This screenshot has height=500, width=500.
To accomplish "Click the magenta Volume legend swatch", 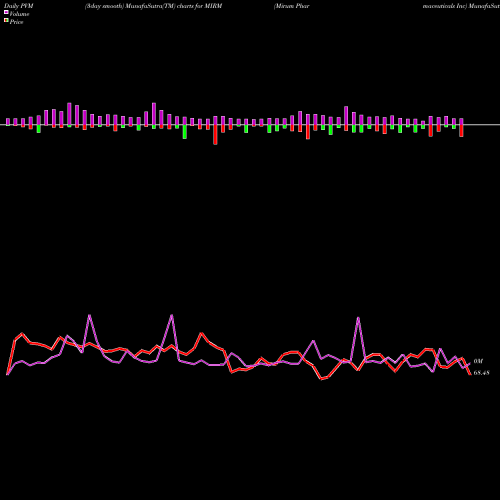I will coord(6,12).
